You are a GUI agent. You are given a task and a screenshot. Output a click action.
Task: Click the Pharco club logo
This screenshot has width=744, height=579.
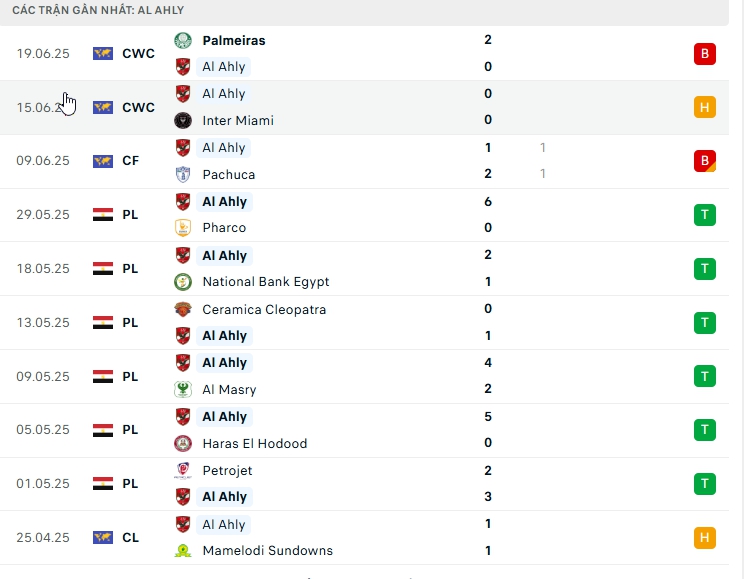tap(183, 228)
